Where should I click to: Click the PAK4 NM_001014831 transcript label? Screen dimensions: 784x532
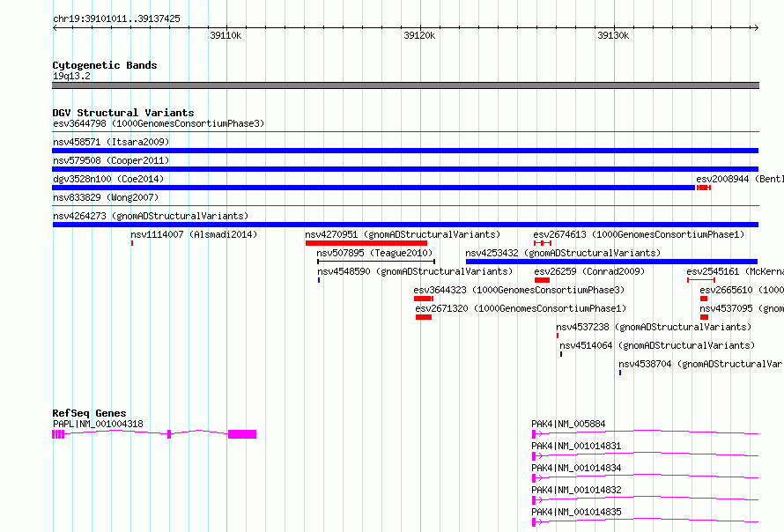click(x=576, y=446)
